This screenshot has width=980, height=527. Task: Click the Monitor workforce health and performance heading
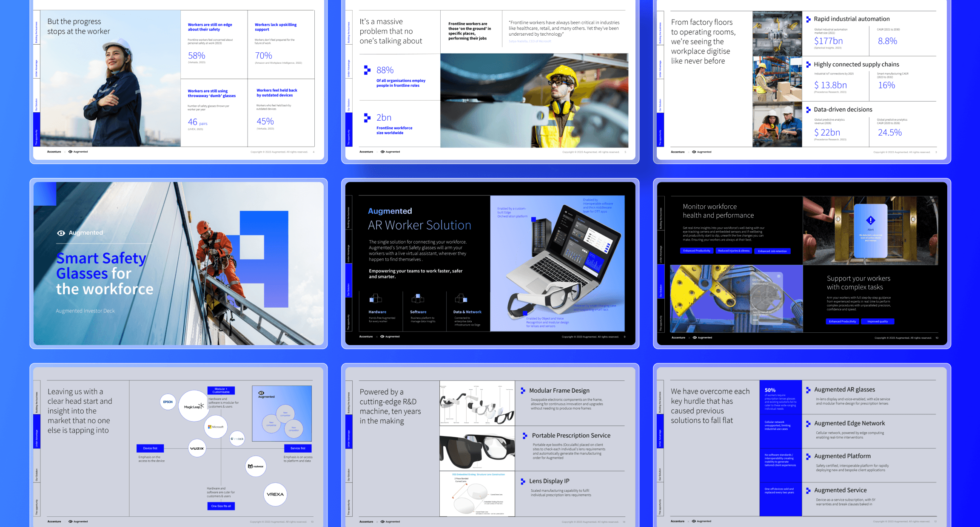click(x=718, y=211)
